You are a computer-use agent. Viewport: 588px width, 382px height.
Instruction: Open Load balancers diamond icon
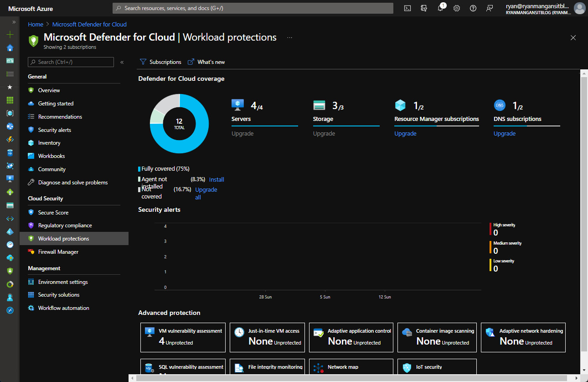coord(10,192)
